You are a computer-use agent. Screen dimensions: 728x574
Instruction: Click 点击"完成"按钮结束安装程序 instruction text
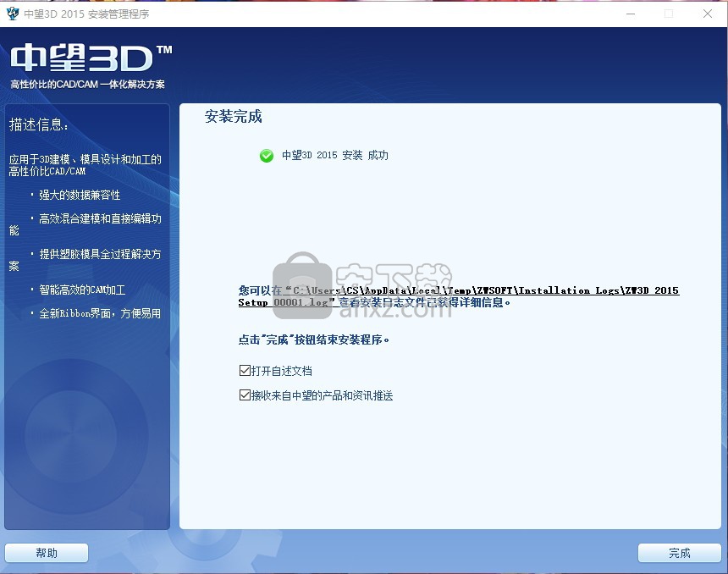point(313,340)
